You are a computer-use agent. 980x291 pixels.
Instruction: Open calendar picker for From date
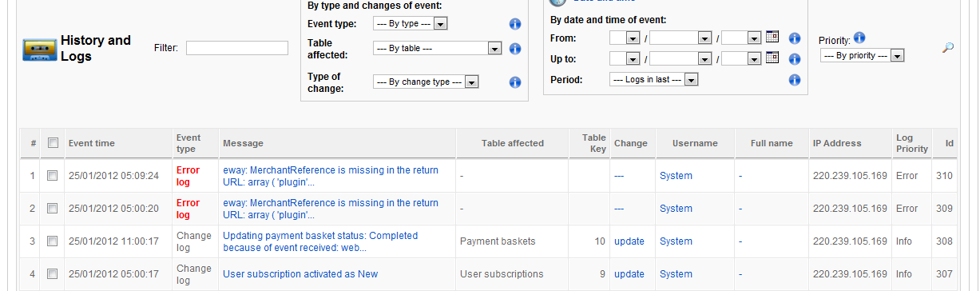click(772, 37)
